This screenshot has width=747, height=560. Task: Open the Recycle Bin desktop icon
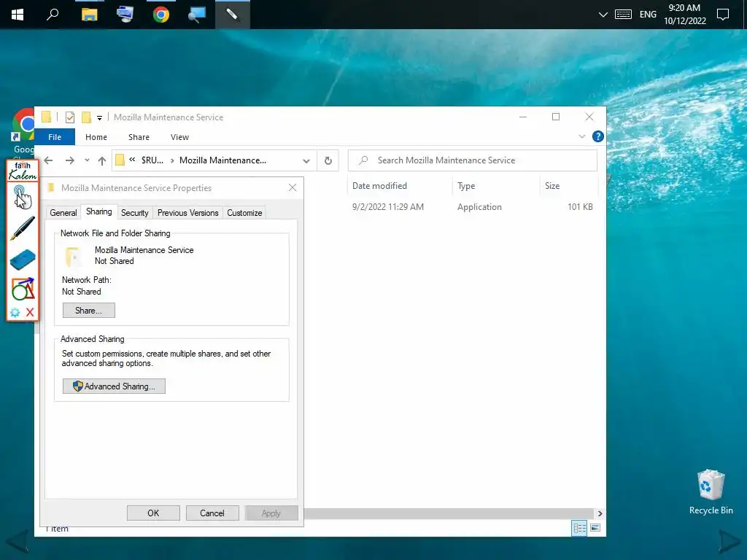(x=711, y=492)
